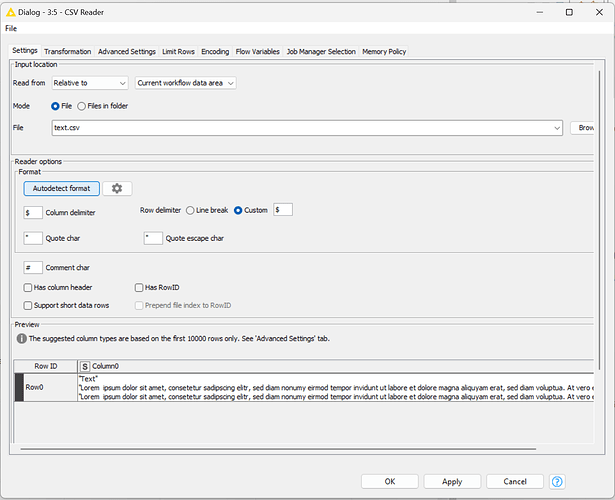Click the String type icon of Column0

pyautogui.click(x=84, y=366)
